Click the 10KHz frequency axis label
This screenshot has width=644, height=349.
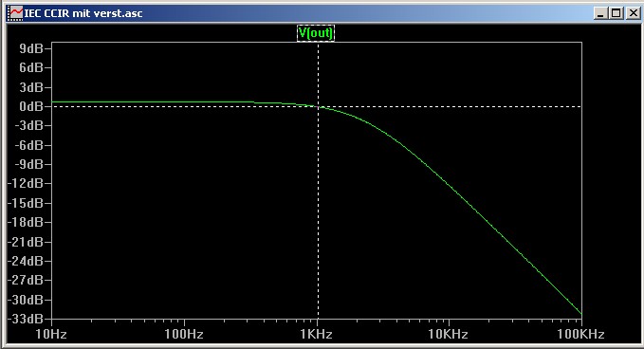pos(448,334)
